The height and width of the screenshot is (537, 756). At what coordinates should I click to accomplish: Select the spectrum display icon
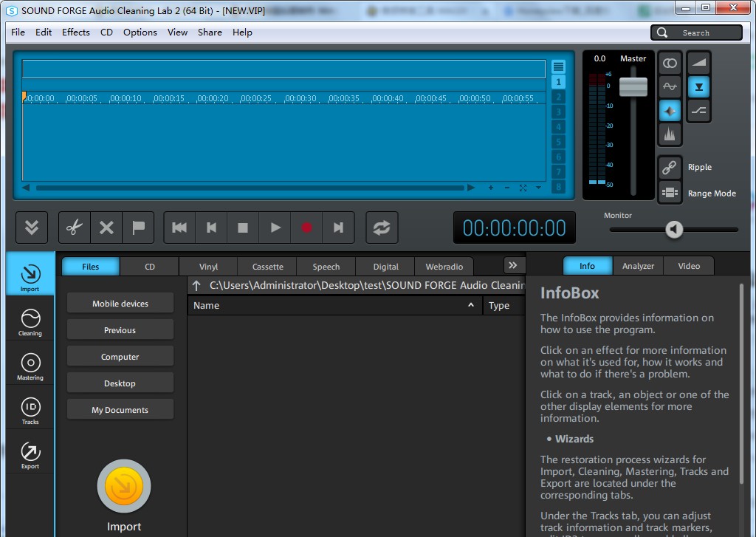[x=670, y=134]
